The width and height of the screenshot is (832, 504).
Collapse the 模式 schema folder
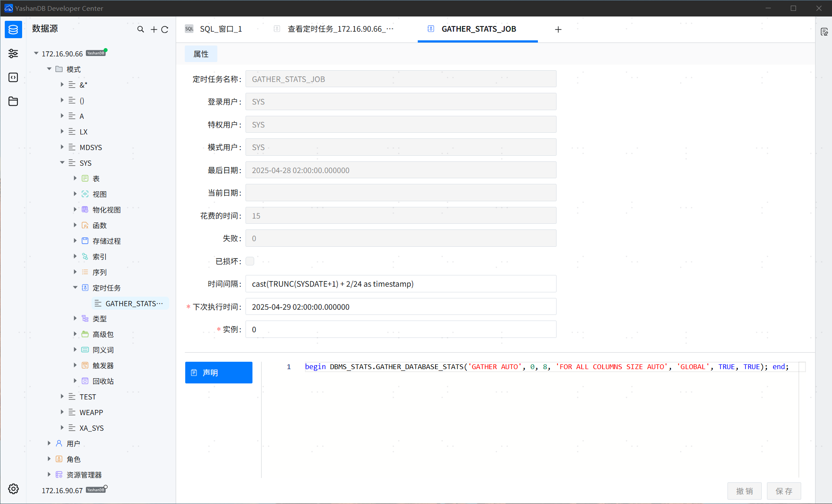point(49,69)
